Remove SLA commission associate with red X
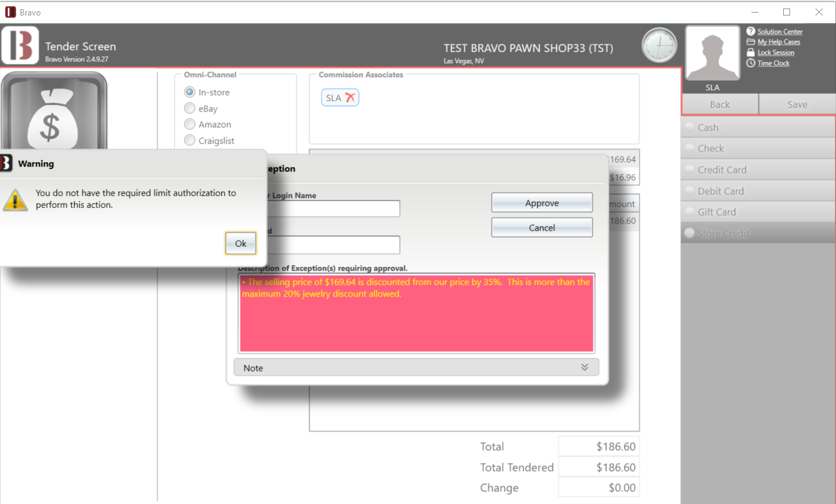Image resolution: width=836 pixels, height=504 pixels. point(350,98)
